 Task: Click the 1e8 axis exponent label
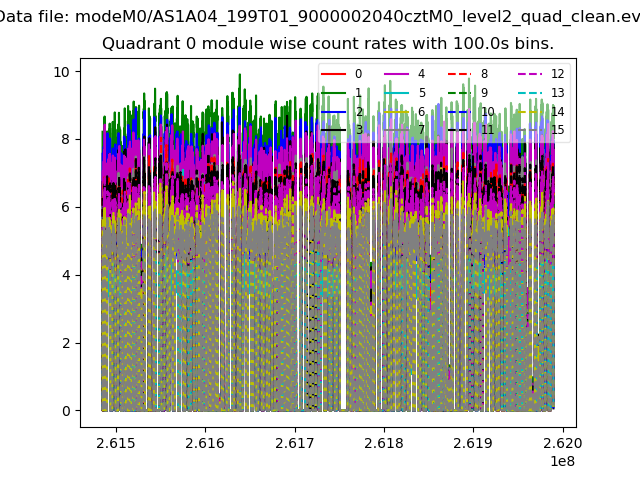pyautogui.click(x=560, y=461)
